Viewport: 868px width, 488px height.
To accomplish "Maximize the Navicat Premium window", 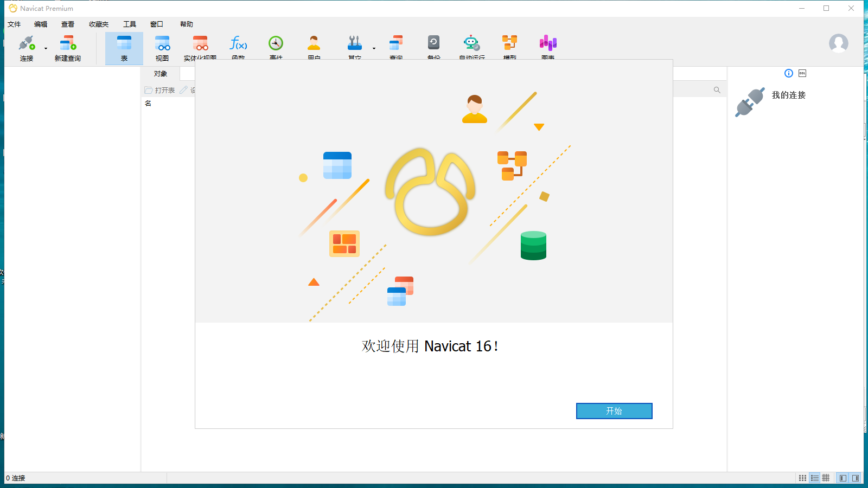I will [x=826, y=8].
